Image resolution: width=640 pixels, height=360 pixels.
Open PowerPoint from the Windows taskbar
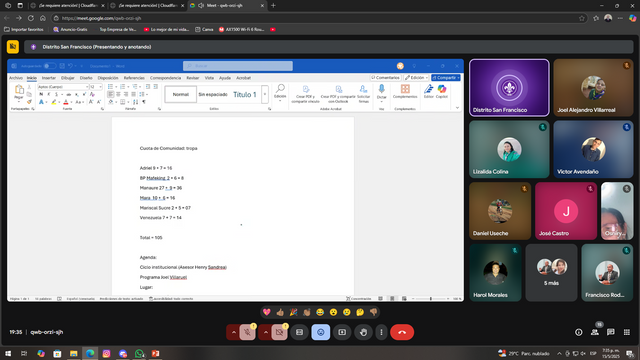point(156,353)
